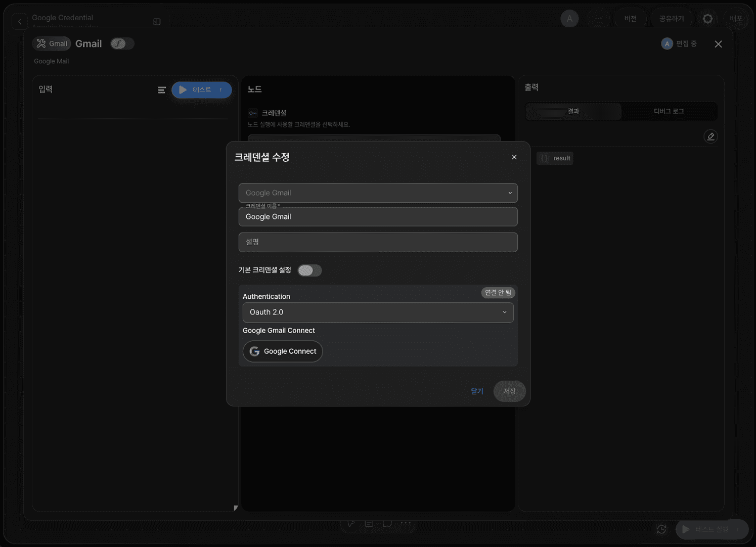Click the 버전 button
Screen dimensions: 756x547
click(630, 19)
